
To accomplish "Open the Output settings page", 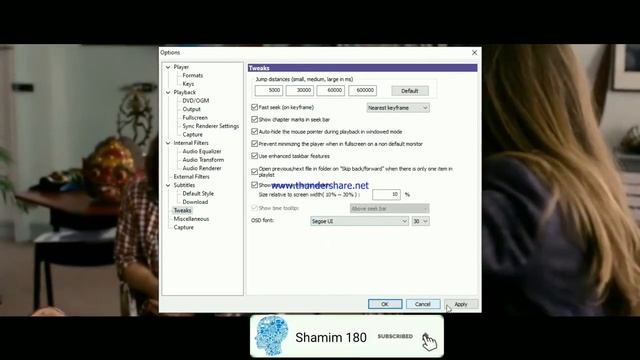I will point(191,109).
